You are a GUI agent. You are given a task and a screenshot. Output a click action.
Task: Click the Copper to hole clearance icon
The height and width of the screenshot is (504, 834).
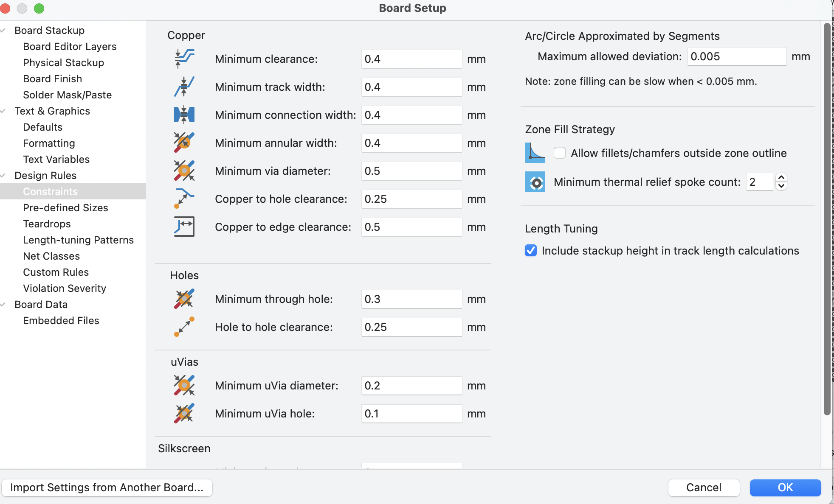pyautogui.click(x=184, y=199)
